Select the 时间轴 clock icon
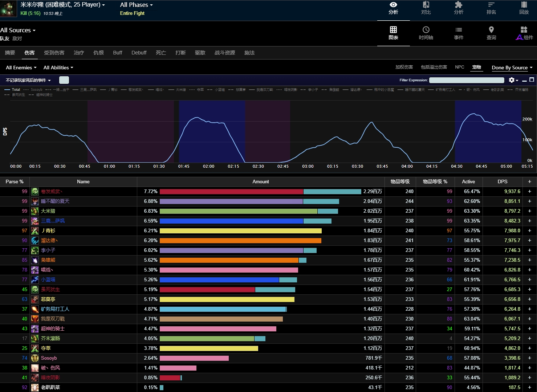Viewport: 537px width, 392px height. coord(426,30)
